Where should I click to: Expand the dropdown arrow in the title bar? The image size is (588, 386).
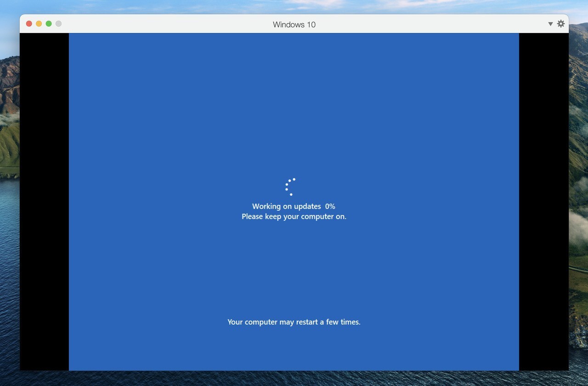click(x=550, y=24)
